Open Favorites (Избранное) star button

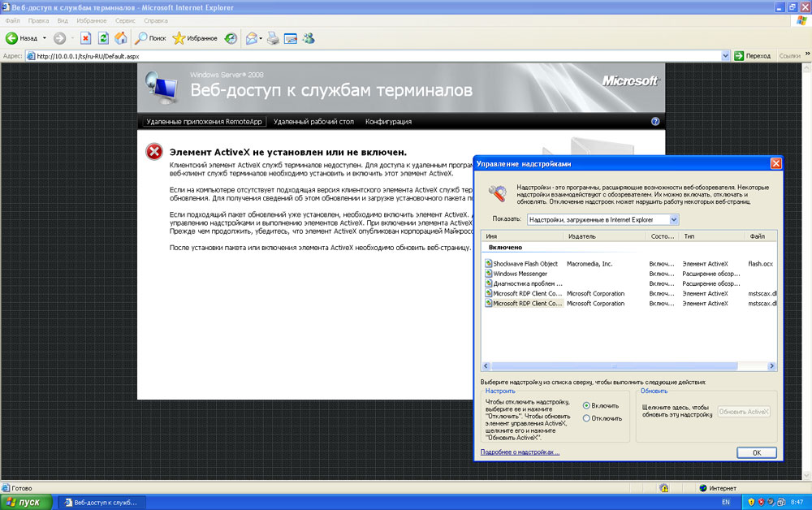click(x=195, y=38)
